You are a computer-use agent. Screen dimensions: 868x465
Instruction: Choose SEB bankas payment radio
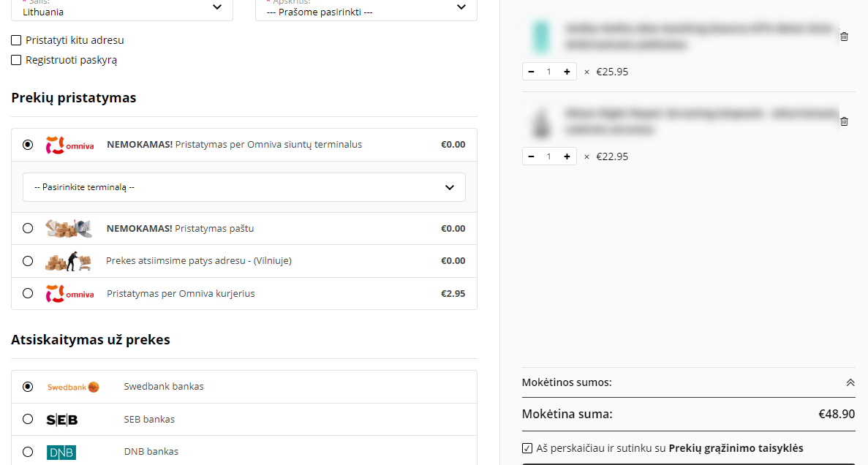[28, 419]
